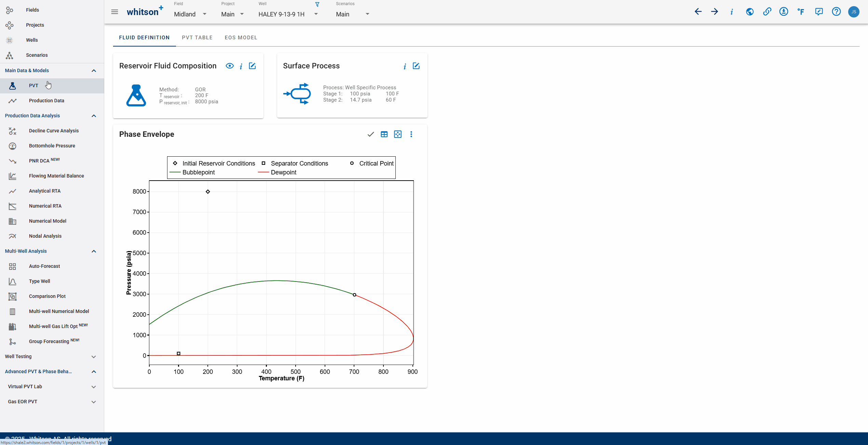This screenshot has width=868, height=445.
Task: Open the feedback chat icon
Action: click(x=819, y=12)
